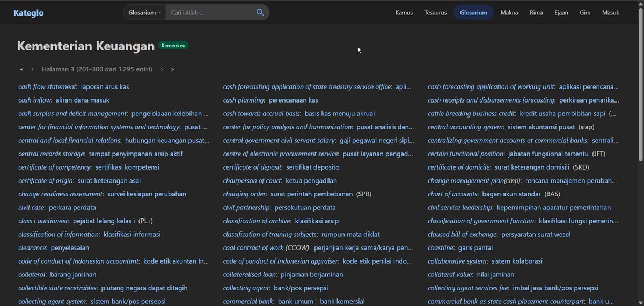
Task: Open 'collecting agent system' term
Action: pos(52,301)
